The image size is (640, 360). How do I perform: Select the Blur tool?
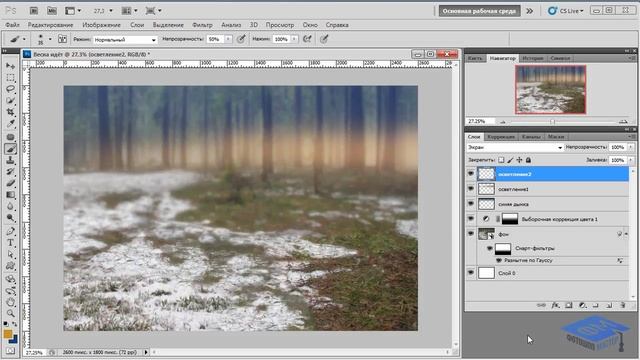pyautogui.click(x=11, y=206)
